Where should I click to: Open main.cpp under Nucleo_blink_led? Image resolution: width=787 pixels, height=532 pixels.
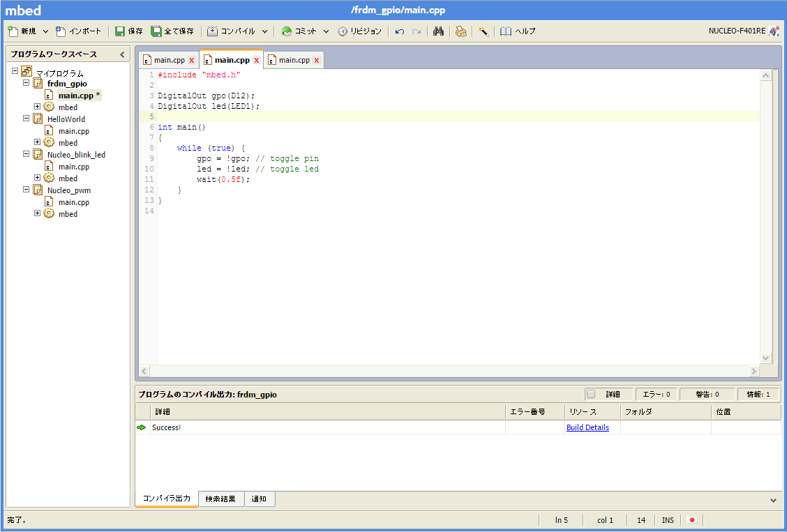[74, 167]
